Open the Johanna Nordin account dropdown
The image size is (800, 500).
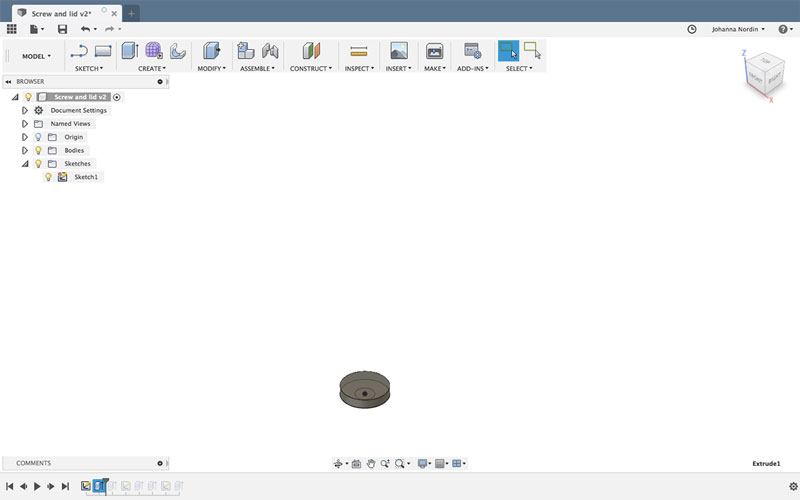pos(738,29)
